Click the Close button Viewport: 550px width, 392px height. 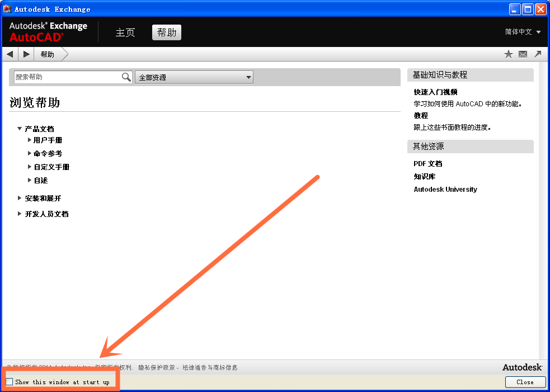point(525,382)
